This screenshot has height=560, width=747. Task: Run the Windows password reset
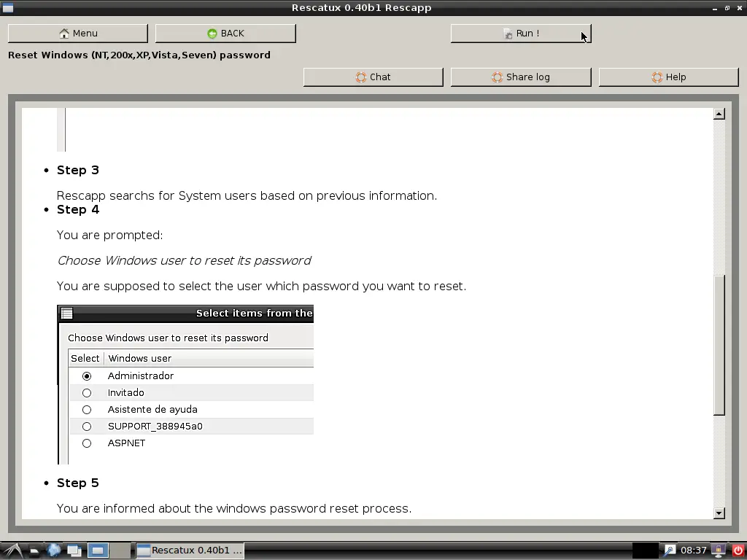click(521, 34)
